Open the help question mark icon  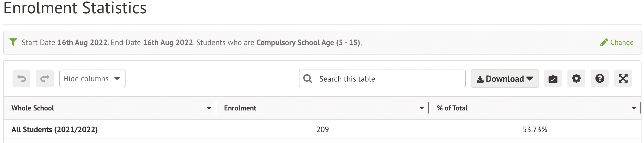point(600,79)
